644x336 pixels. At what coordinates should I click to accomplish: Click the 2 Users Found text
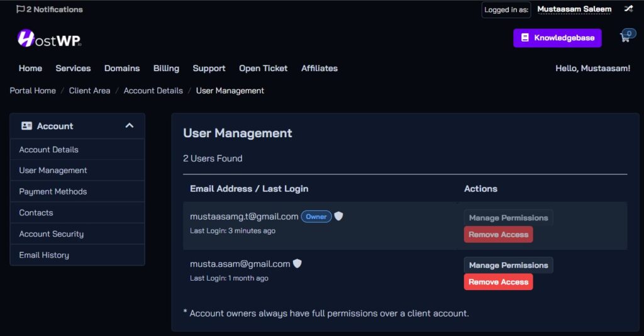213,158
